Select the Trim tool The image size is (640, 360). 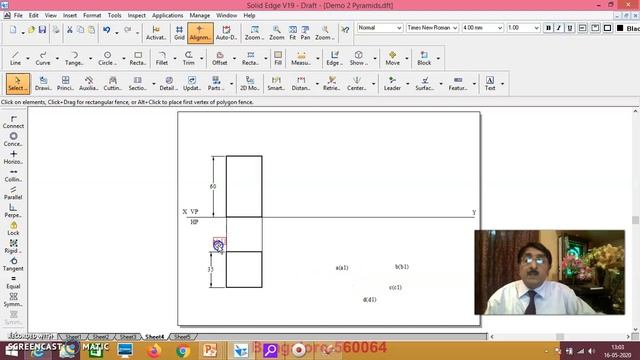point(188,58)
